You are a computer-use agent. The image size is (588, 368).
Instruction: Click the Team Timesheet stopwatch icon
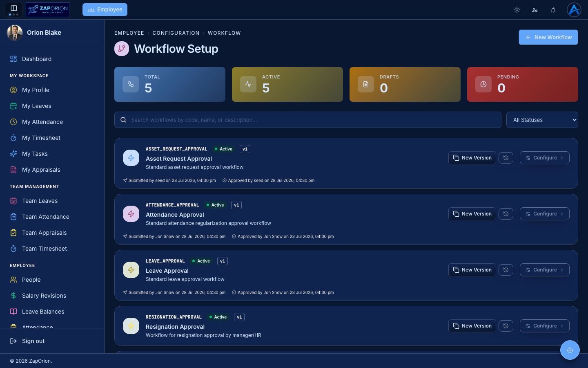click(x=13, y=249)
